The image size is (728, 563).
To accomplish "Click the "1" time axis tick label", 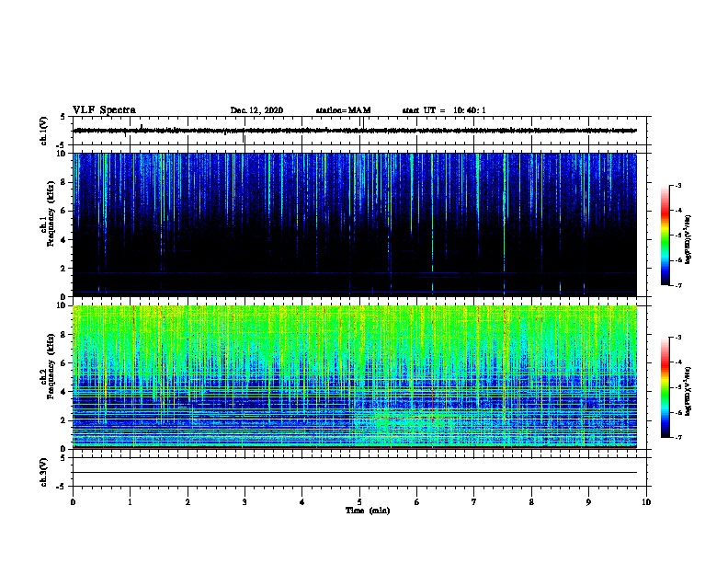I will tap(130, 502).
